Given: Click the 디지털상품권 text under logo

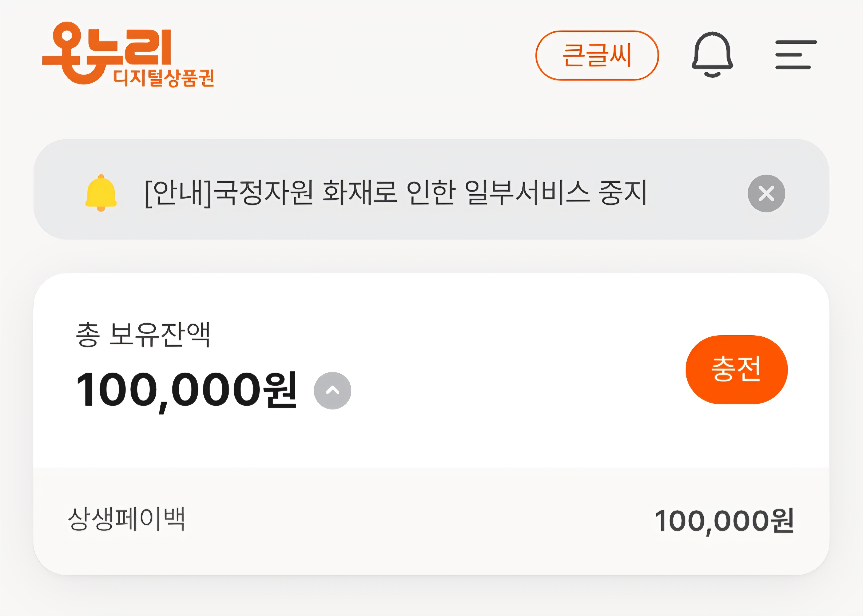Looking at the screenshot, I should click(x=164, y=78).
